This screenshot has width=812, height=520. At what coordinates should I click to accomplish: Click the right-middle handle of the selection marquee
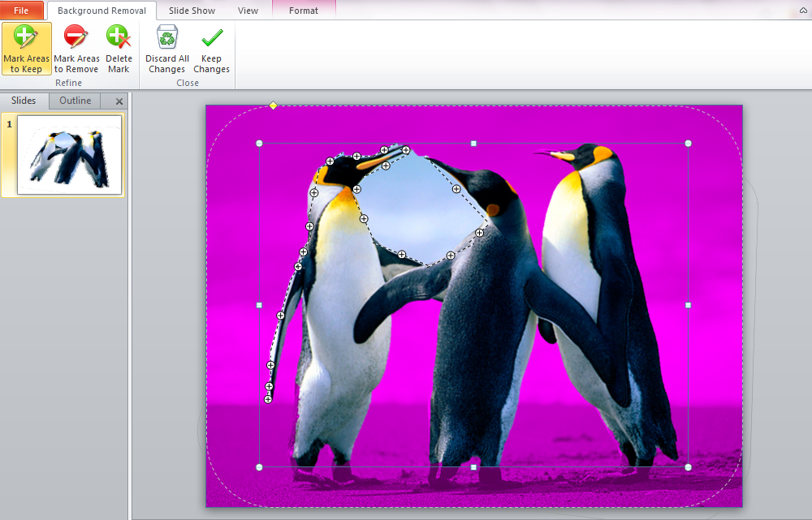[688, 305]
